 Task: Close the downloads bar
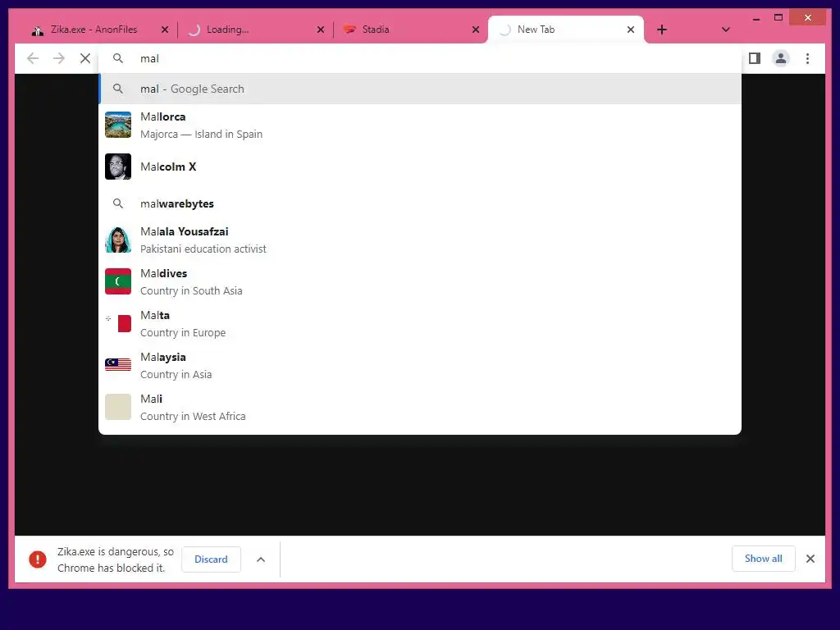(x=810, y=559)
